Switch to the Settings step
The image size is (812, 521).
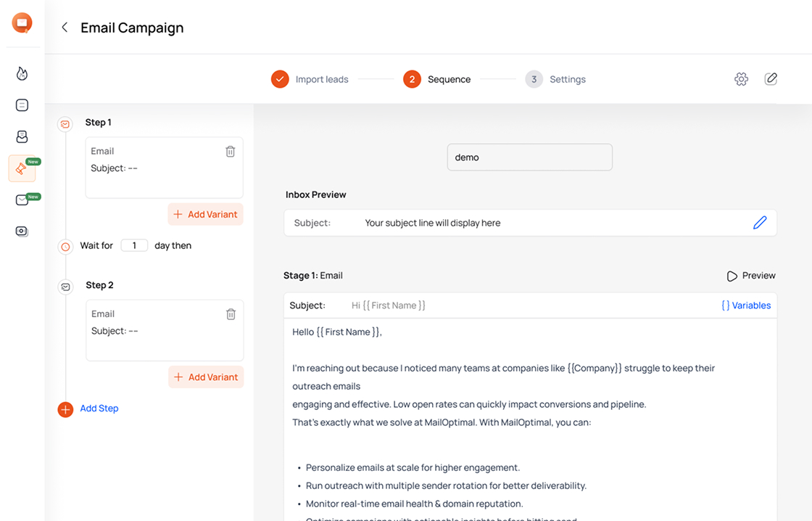[x=568, y=78]
